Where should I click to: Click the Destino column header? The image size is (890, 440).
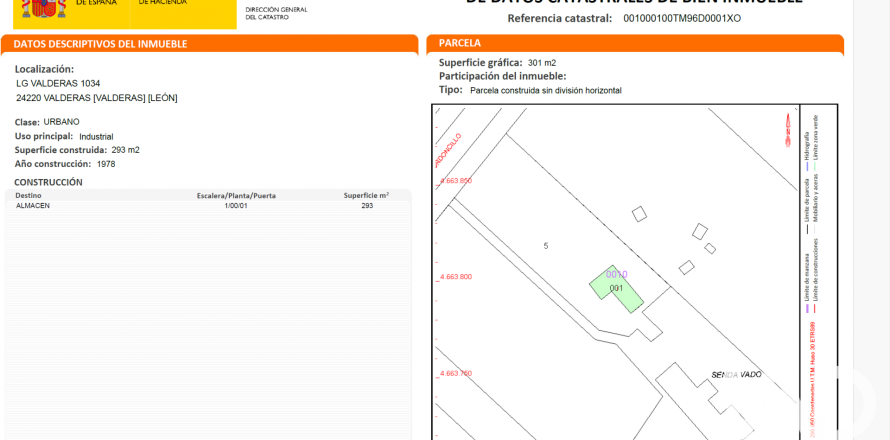point(28,195)
